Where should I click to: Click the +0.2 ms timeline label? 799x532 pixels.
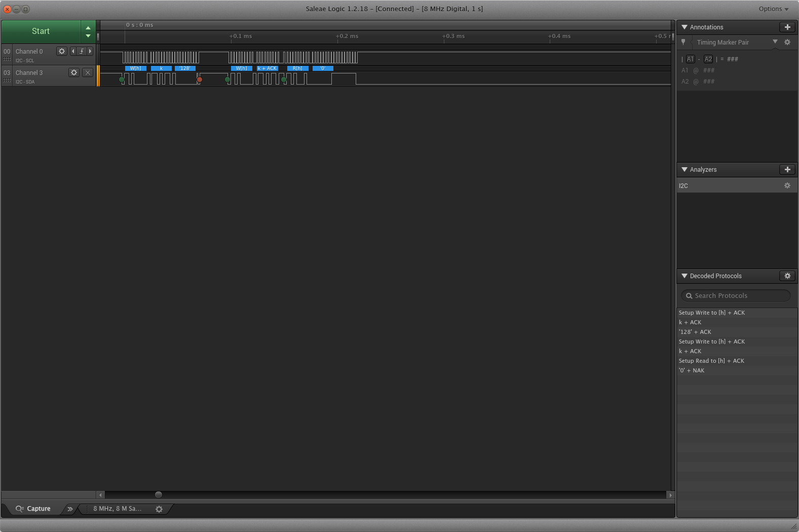coord(347,36)
